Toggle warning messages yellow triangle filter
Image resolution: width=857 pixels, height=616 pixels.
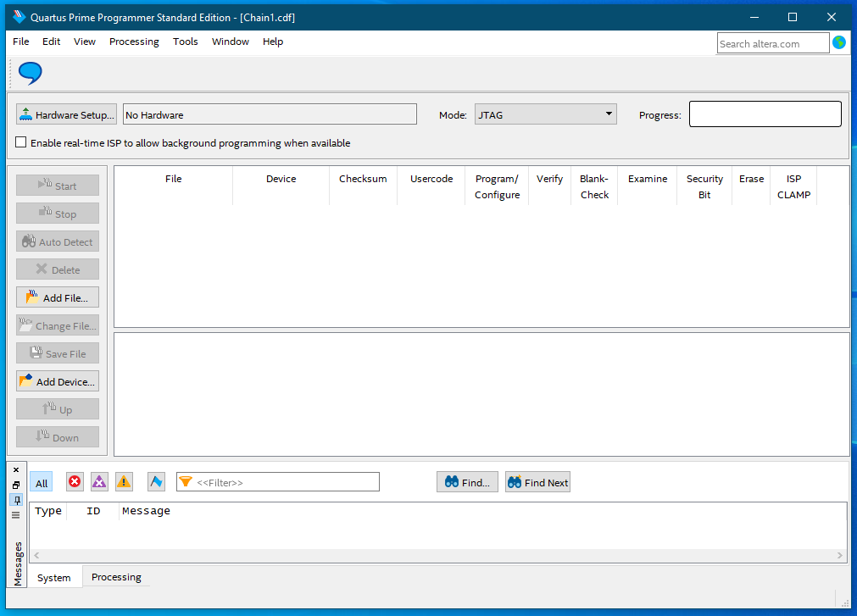124,481
